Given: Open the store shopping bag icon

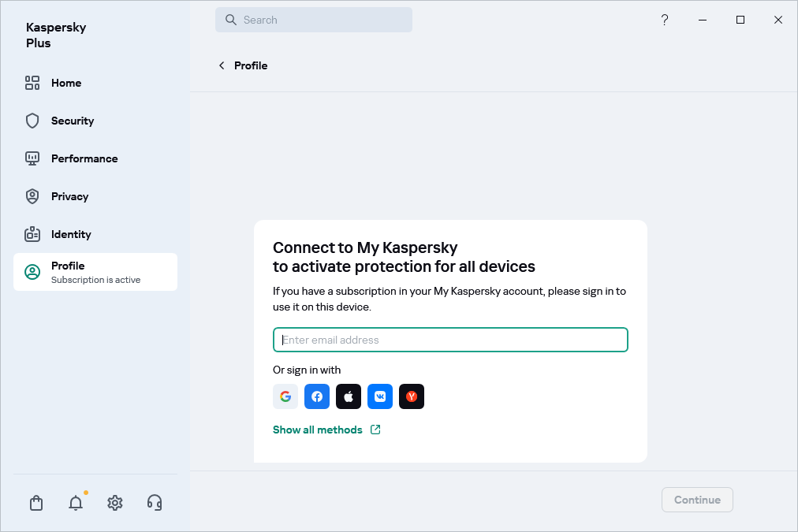Looking at the screenshot, I should pos(35,502).
